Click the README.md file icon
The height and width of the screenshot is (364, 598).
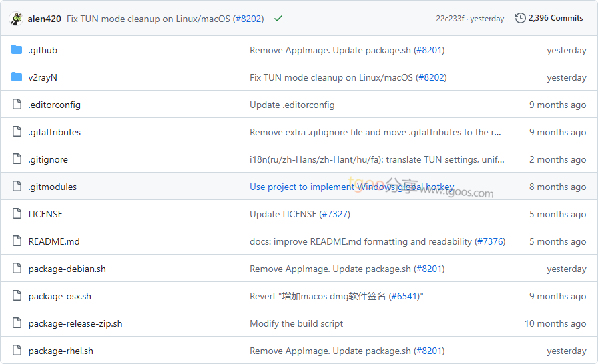pyautogui.click(x=17, y=241)
